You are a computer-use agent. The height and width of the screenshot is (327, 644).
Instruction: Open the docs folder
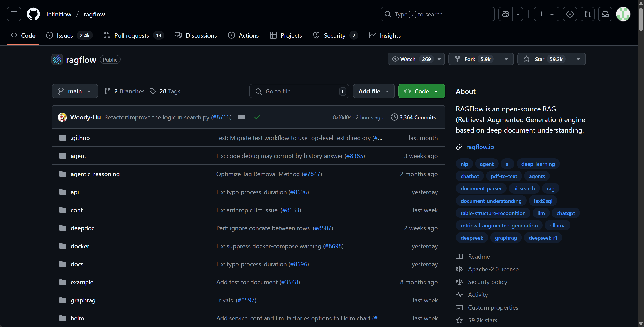pyautogui.click(x=77, y=264)
